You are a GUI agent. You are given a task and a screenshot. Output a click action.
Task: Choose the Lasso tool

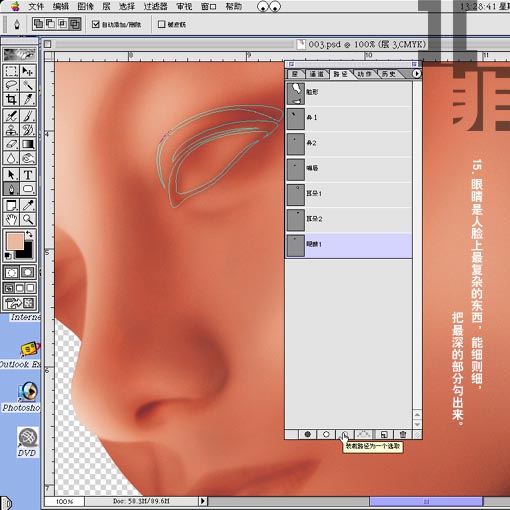(x=11, y=85)
